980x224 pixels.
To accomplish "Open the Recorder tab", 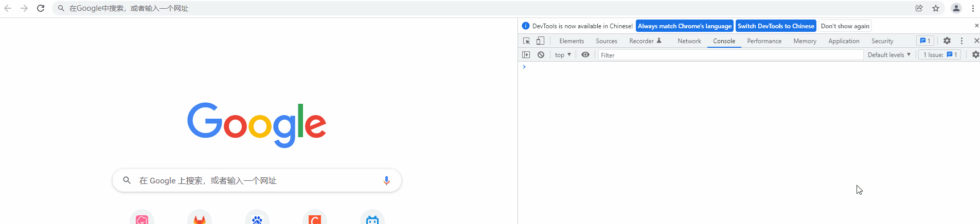I will coord(645,41).
